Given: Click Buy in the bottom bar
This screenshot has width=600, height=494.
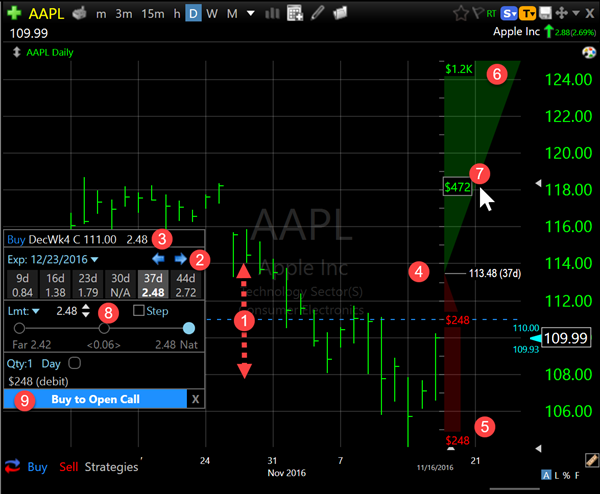Looking at the screenshot, I should (x=37, y=467).
